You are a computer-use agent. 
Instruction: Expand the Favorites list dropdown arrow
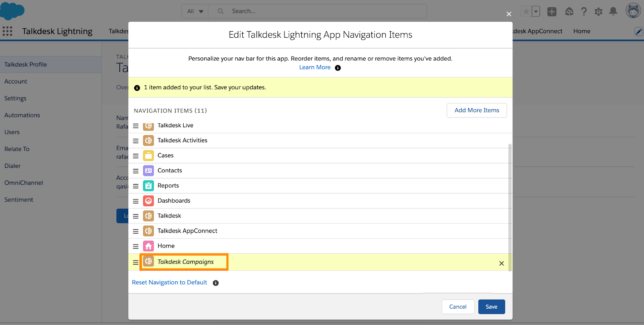coord(536,11)
